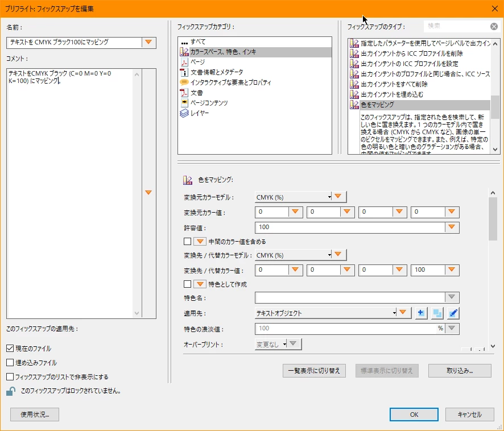Image resolution: width=504 pixels, height=431 pixels.
Task: Click the edit pencil icon next to 適用先
Action: pyautogui.click(x=453, y=313)
